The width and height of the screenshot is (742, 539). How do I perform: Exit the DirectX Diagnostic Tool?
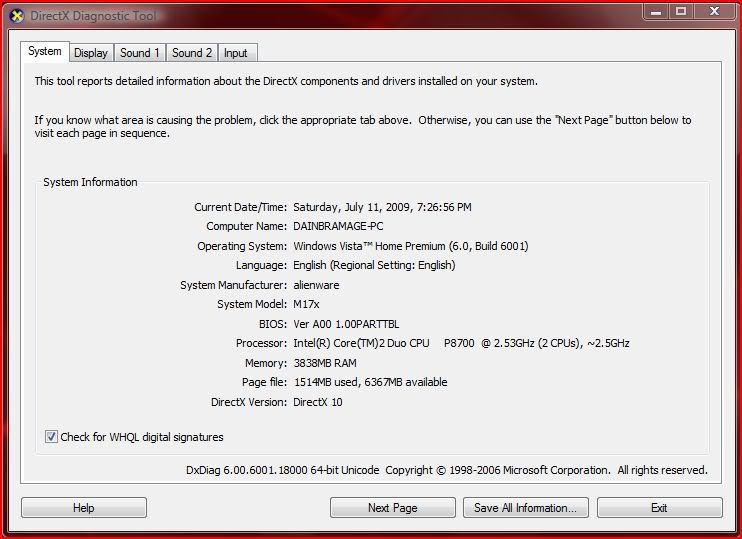(x=660, y=508)
